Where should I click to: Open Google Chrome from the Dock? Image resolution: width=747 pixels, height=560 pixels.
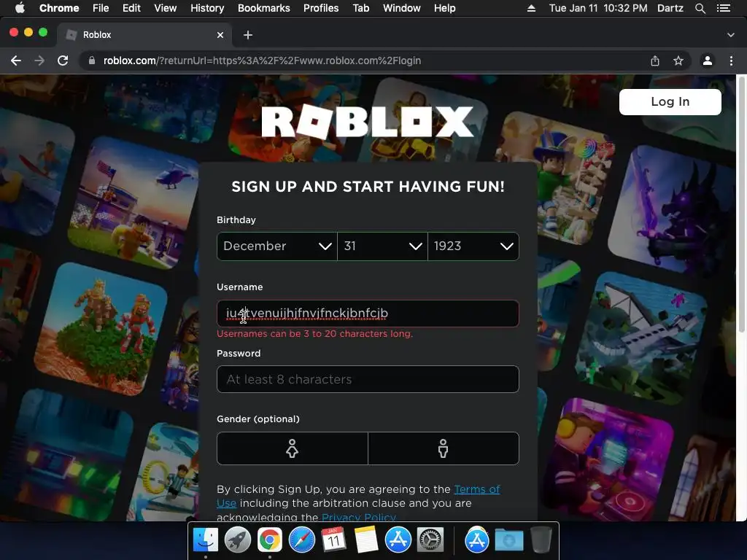(x=270, y=540)
